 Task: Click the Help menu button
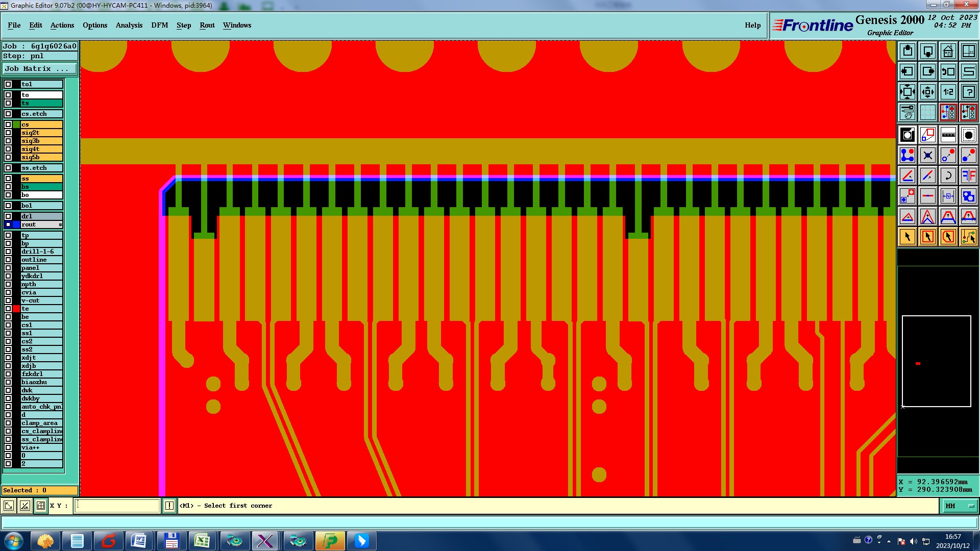(752, 25)
